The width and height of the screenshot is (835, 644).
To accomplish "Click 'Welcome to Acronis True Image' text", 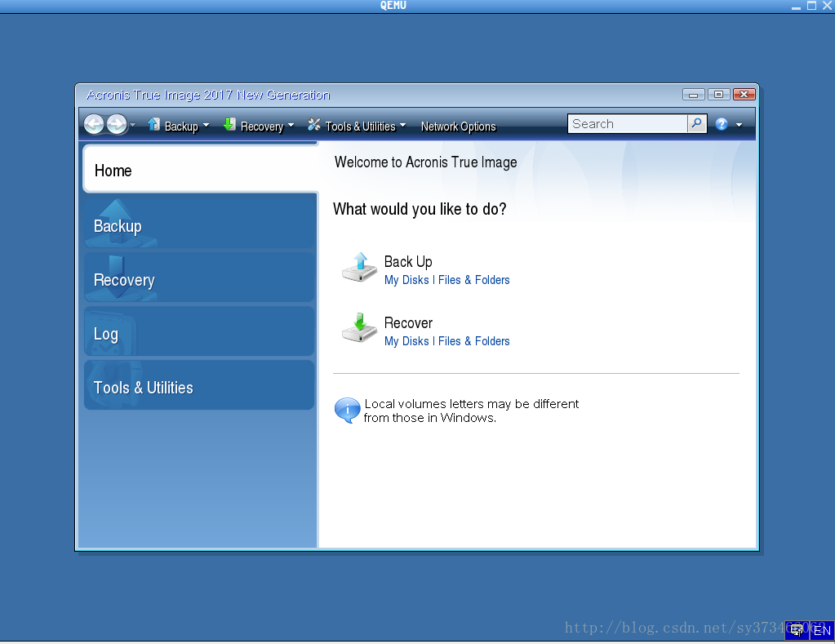I will [425, 162].
